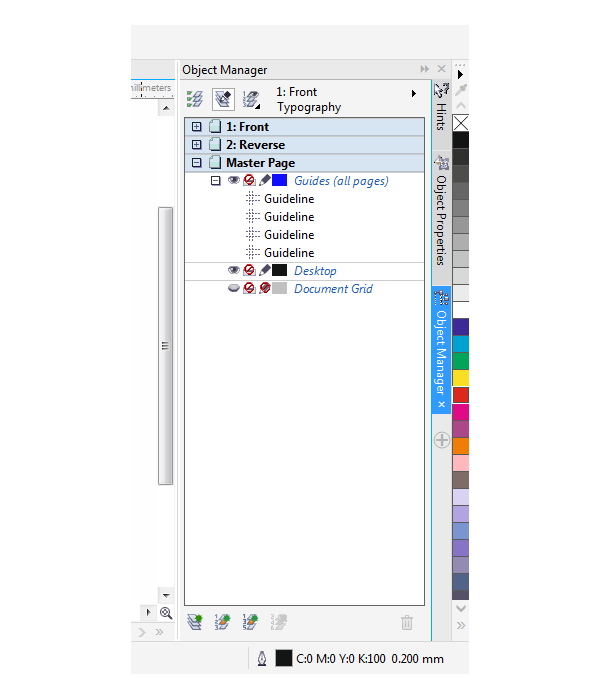Toggle printing for Desktop layer
600x700 pixels.
pos(249,270)
